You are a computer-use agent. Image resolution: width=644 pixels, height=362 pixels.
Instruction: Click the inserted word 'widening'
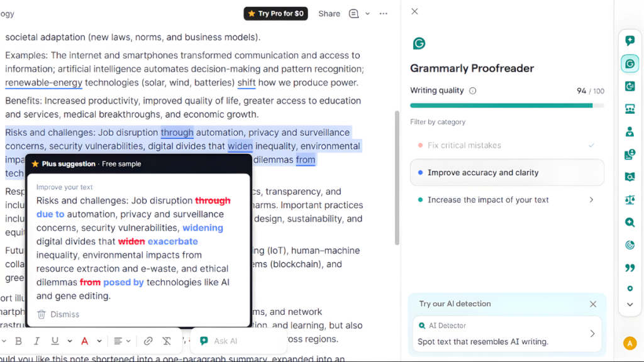pyautogui.click(x=203, y=228)
